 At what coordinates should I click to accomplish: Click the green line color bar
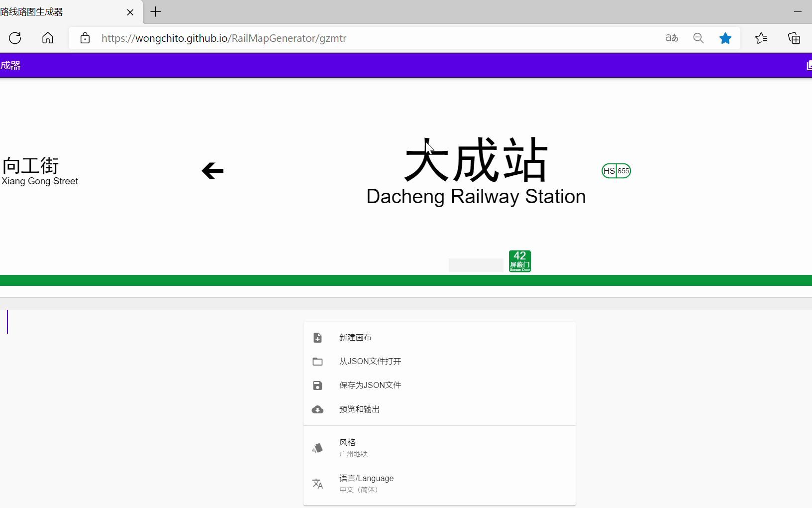(x=406, y=280)
